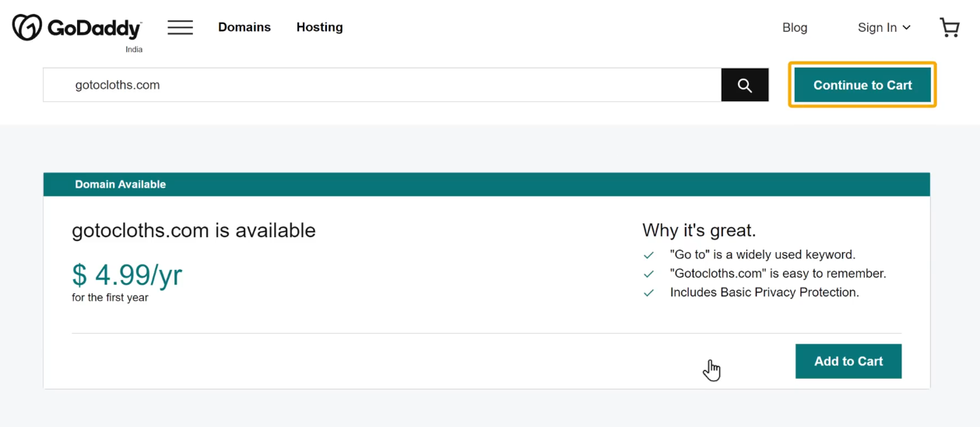Click the "Includes Basic Privacy Protection." text
The width and height of the screenshot is (980, 427).
pos(764,292)
